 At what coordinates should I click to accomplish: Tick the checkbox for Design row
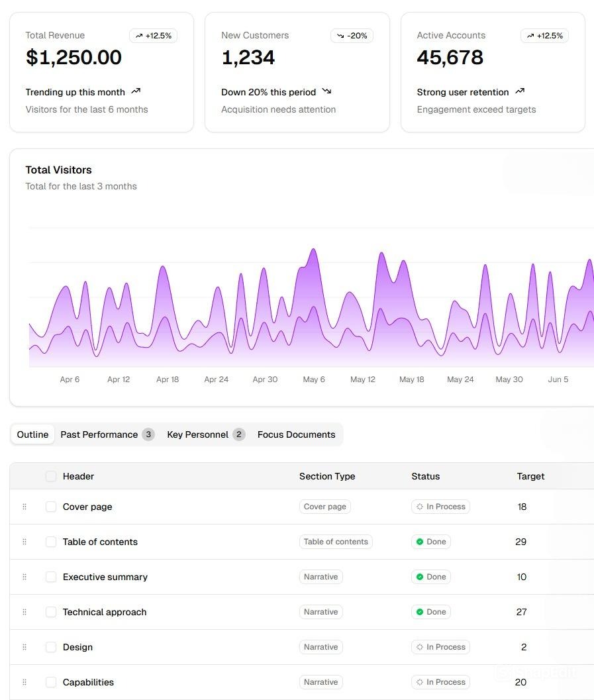point(51,647)
